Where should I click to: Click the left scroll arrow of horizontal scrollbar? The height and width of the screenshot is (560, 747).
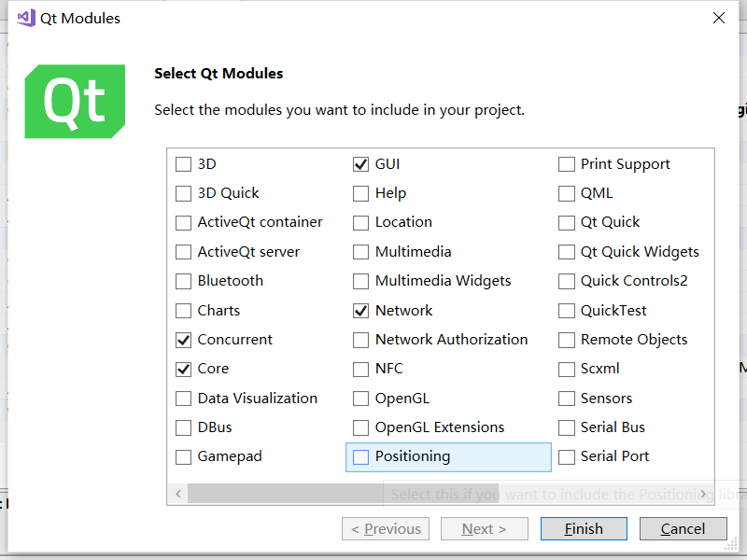pos(178,494)
